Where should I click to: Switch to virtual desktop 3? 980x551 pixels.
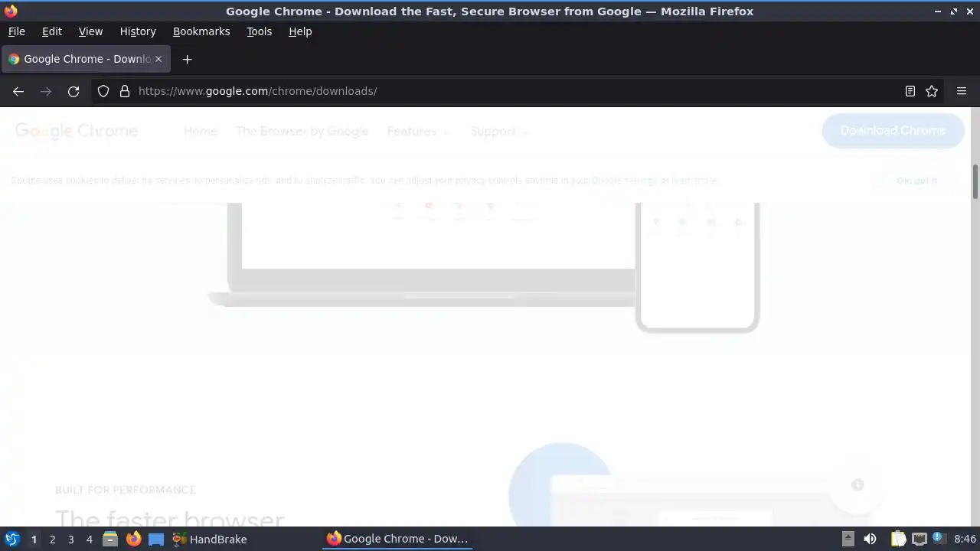click(70, 540)
